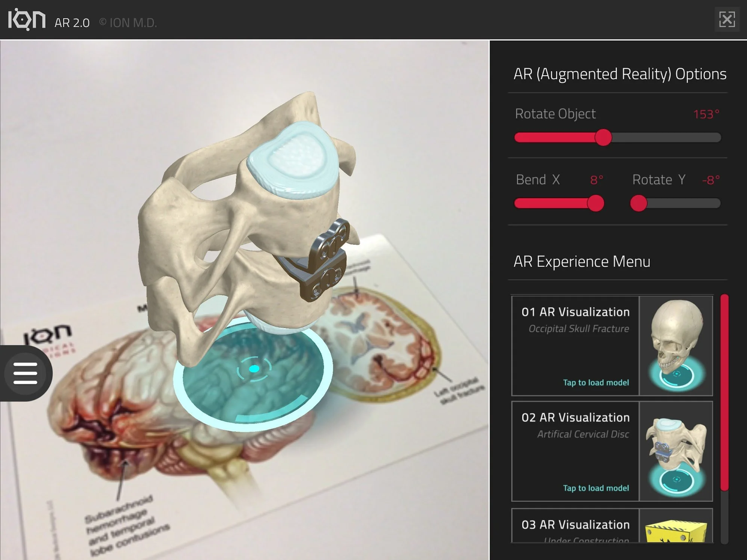Click the Rotate Y slider knob
This screenshot has width=747, height=560.
[x=638, y=203]
